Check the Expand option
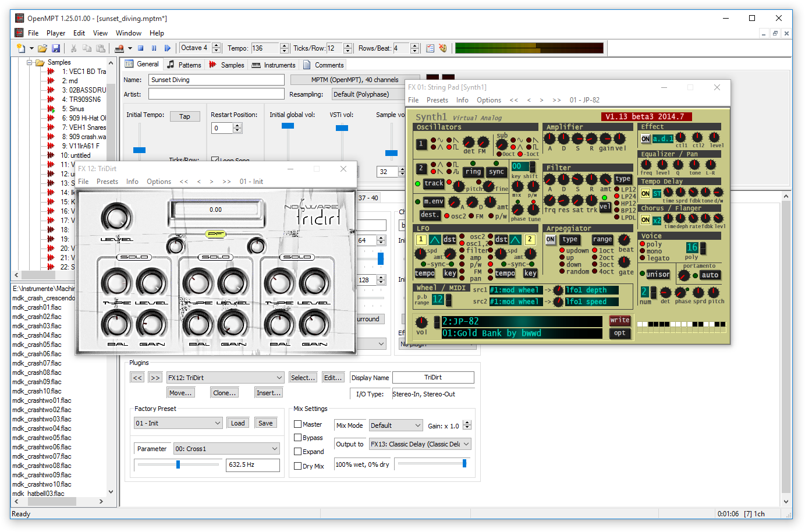Viewport: 805px width, 532px height. [x=297, y=452]
